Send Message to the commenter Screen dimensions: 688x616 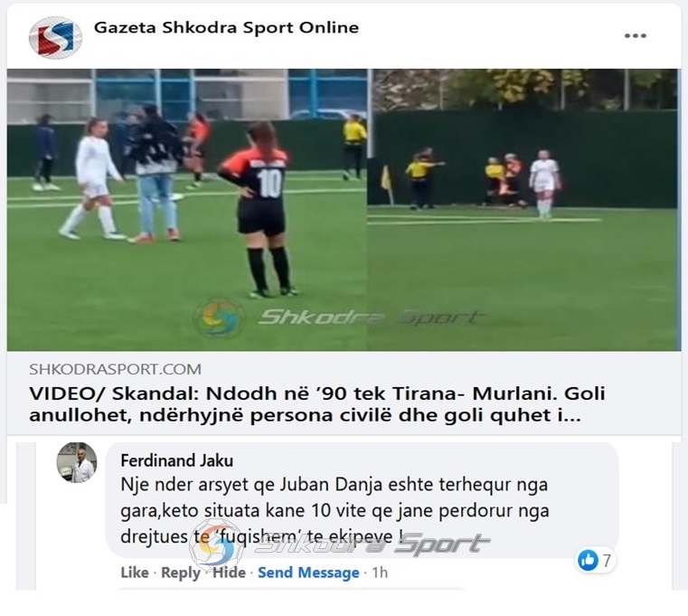coord(308,573)
